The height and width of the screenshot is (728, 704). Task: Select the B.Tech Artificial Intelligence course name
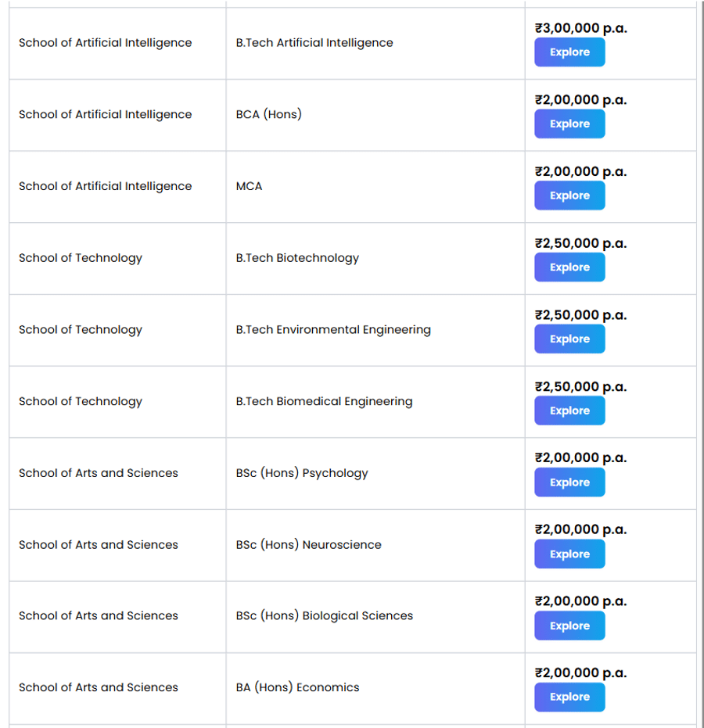314,42
